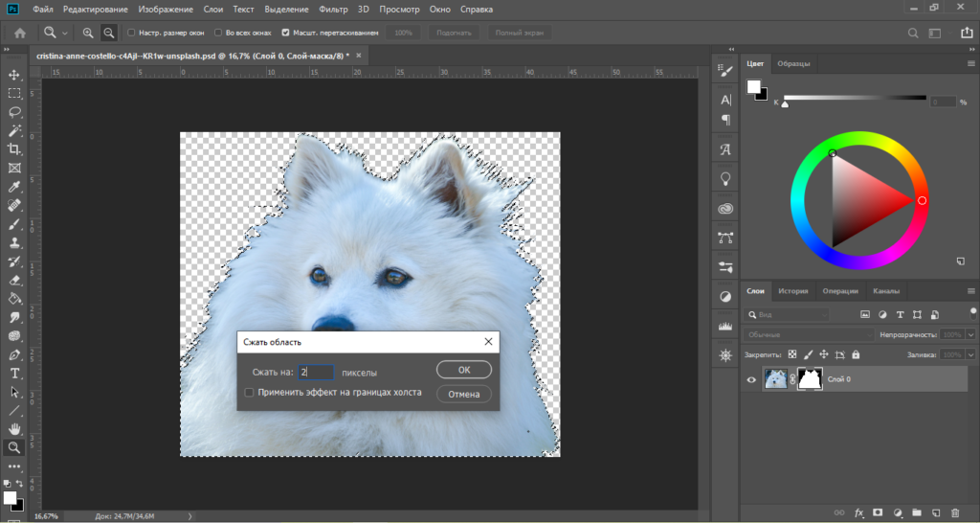The height and width of the screenshot is (523, 980).
Task: Select the Crop tool
Action: click(x=14, y=149)
